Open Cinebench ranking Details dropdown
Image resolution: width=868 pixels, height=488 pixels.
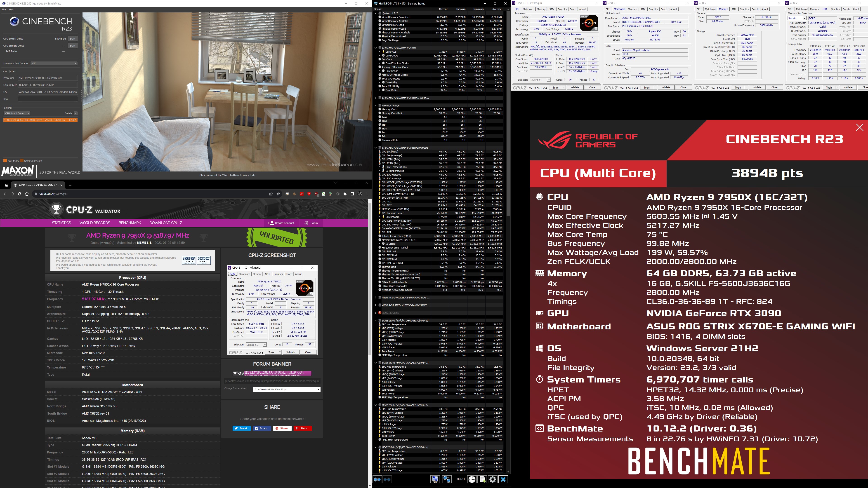75,113
